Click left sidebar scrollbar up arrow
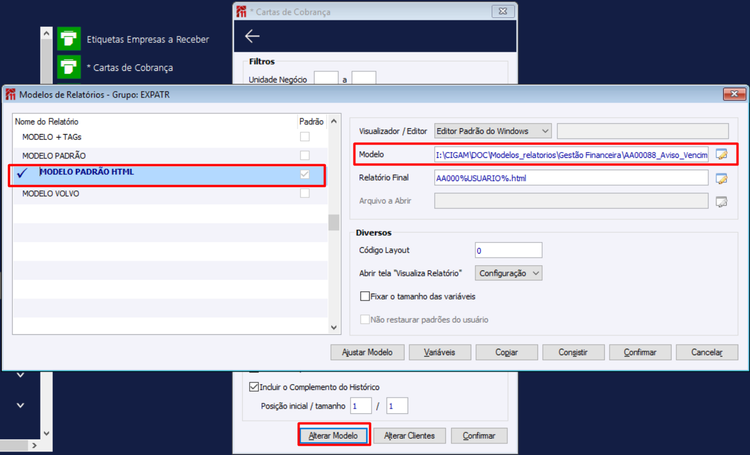 point(46,33)
